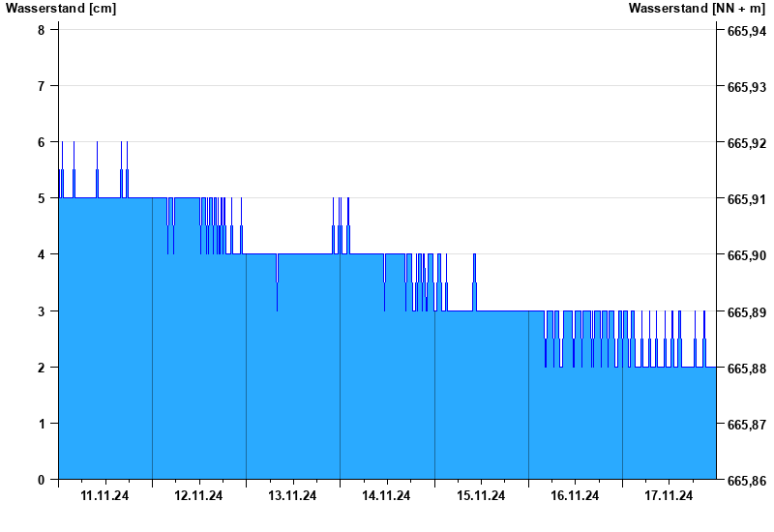Image resolution: width=774 pixels, height=532 pixels.
Task: Pick the 16.11.24 date label
Action: pos(575,496)
